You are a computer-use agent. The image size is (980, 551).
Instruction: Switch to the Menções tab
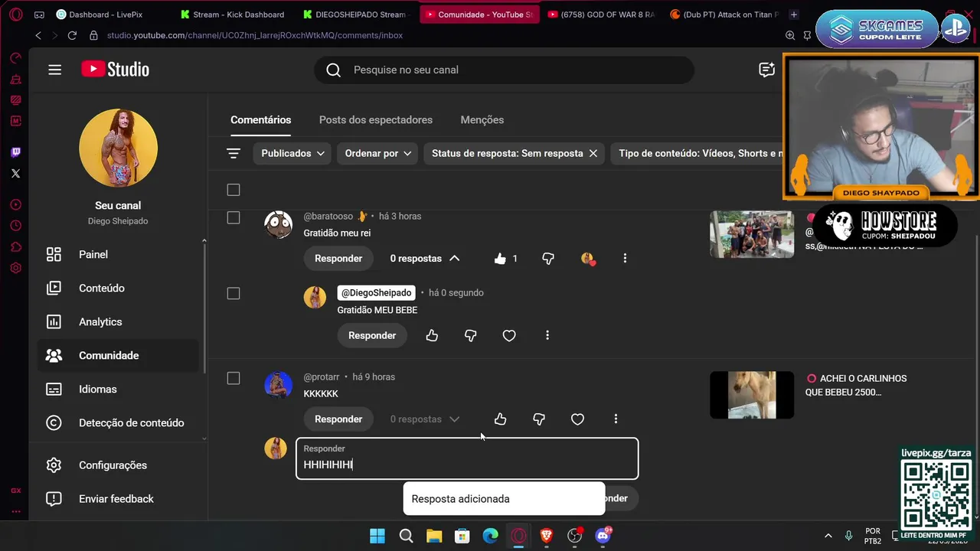click(482, 120)
